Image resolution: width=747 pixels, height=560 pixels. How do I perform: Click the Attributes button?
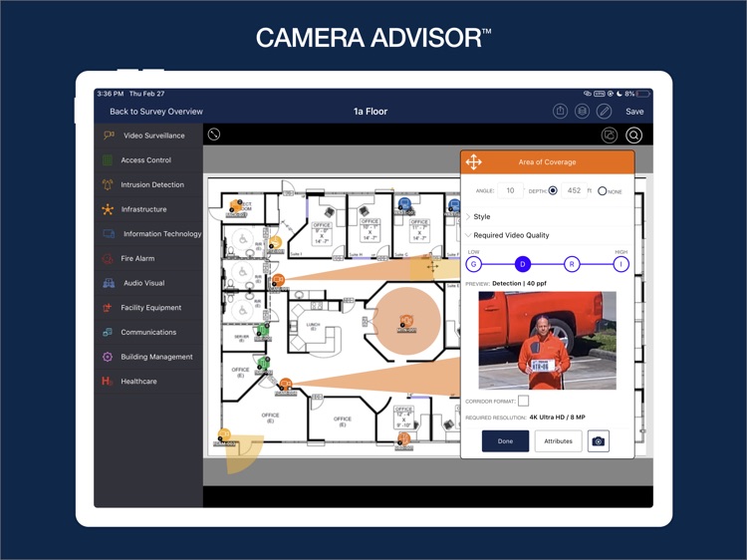559,441
